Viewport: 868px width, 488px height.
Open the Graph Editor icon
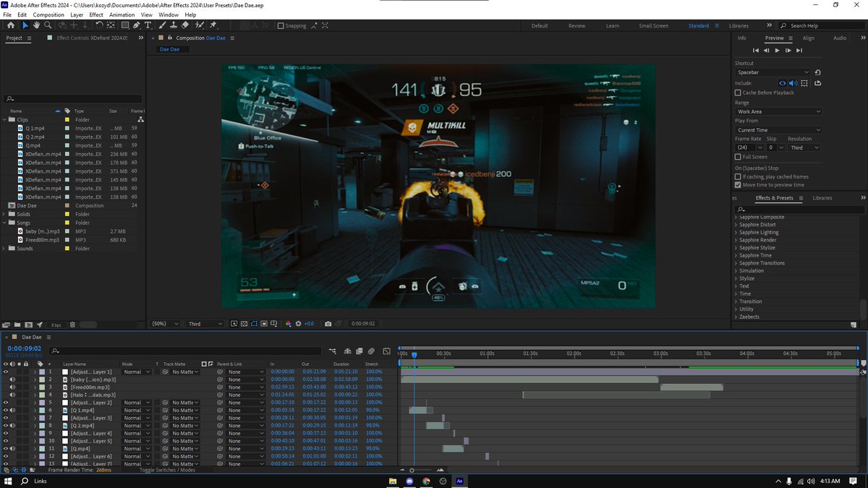[x=386, y=351]
